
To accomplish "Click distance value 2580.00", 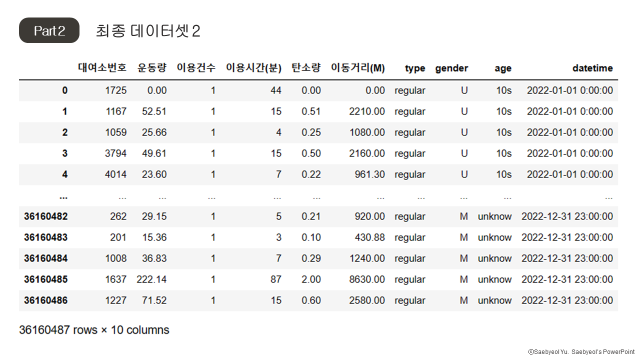I will tap(367, 300).
